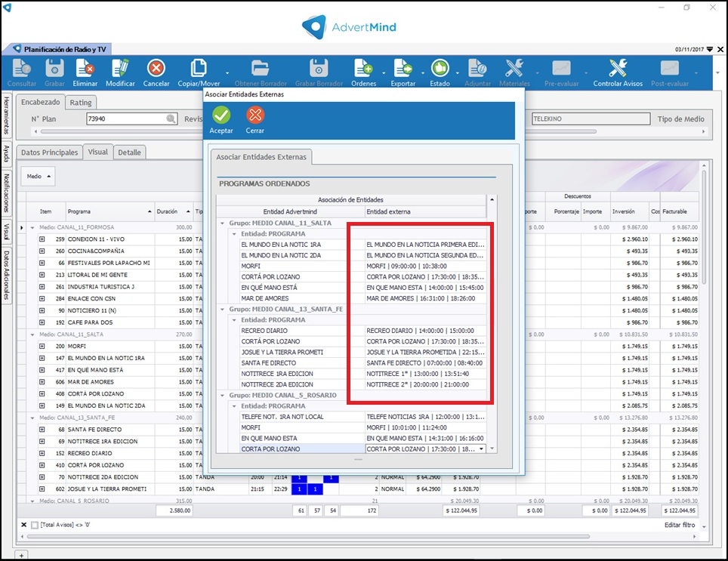728x561 pixels.
Task: Click the Entidad externa column header
Action: (x=425, y=211)
